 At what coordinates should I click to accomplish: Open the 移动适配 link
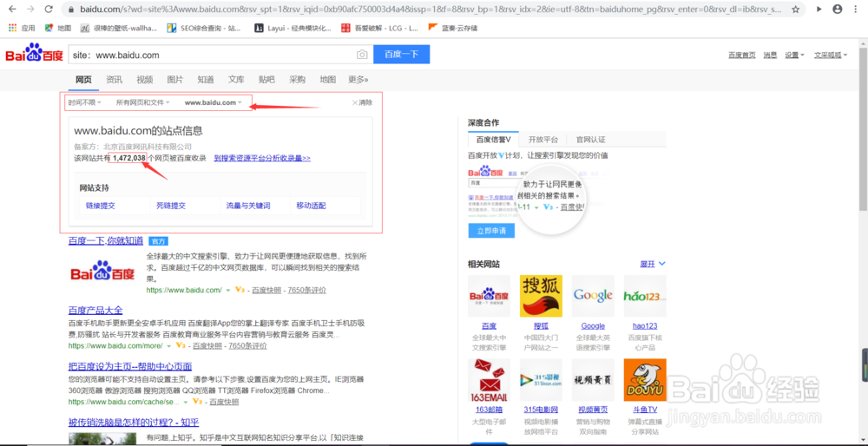click(x=311, y=206)
